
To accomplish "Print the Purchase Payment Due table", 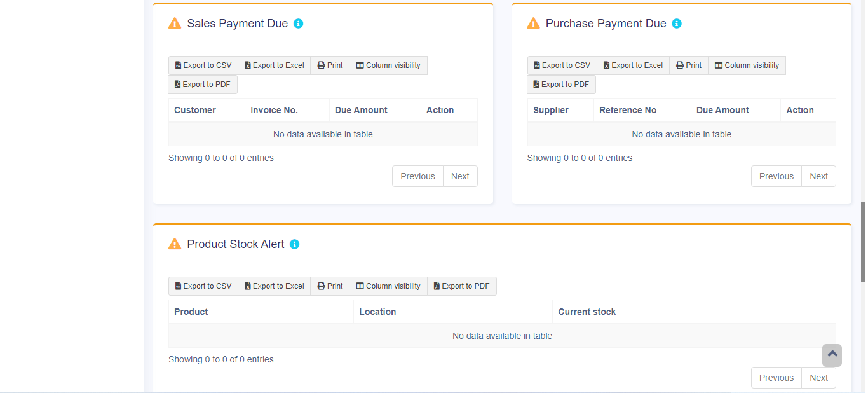I will (689, 65).
